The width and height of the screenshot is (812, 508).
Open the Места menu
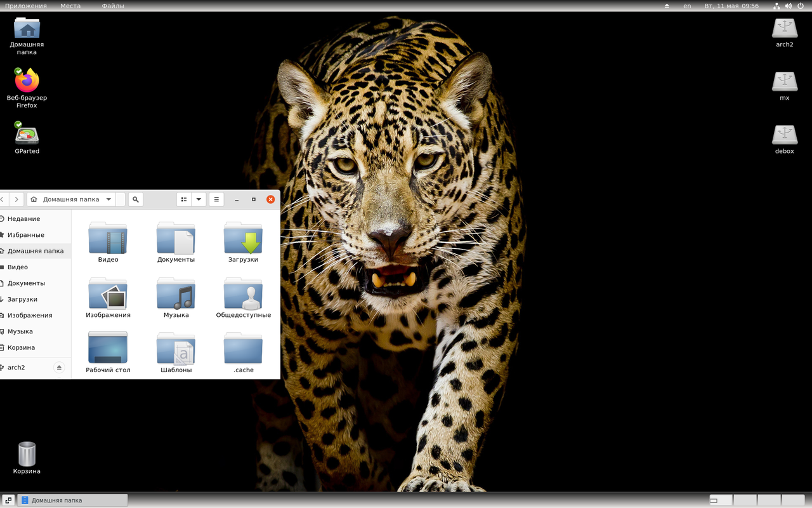point(70,6)
